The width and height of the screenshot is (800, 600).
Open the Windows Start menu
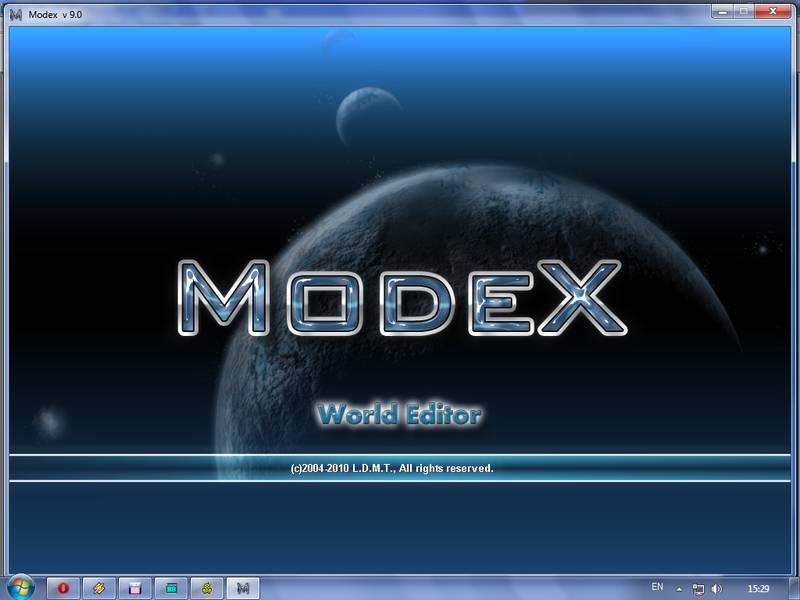(20, 587)
